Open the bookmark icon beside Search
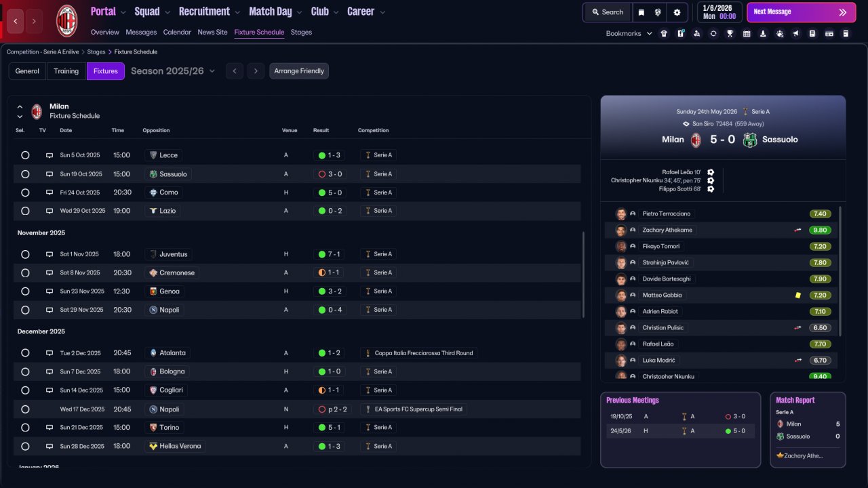 (642, 12)
